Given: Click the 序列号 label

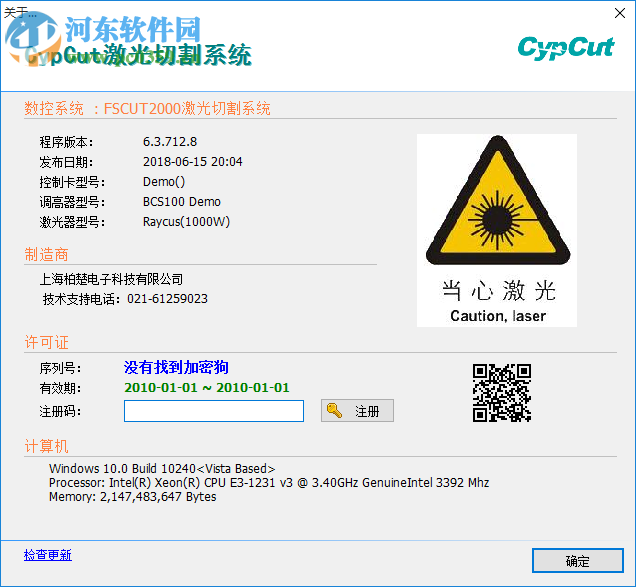Looking at the screenshot, I should tap(60, 368).
